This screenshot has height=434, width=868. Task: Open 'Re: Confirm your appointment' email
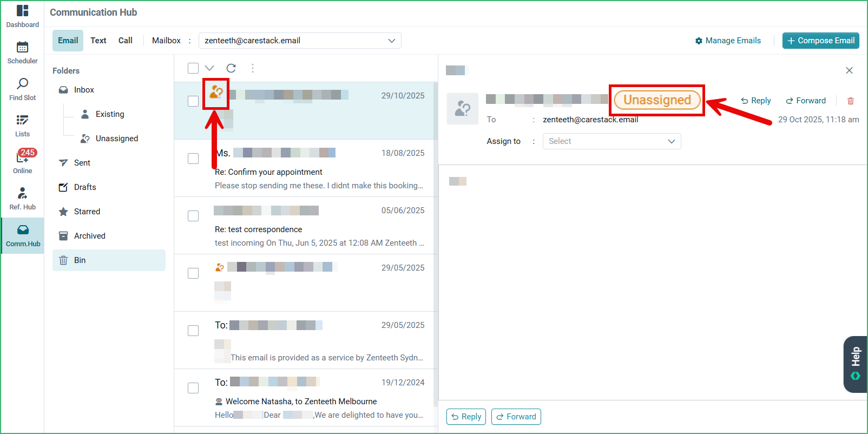click(x=268, y=172)
